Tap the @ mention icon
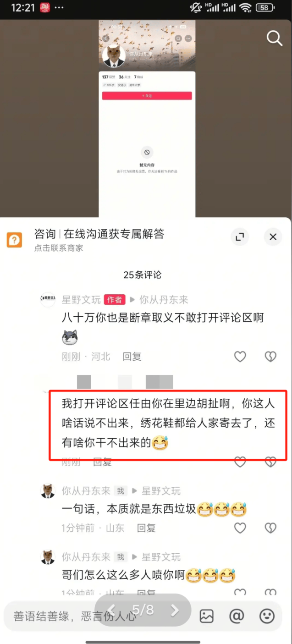This screenshot has width=292, height=644. 237,616
